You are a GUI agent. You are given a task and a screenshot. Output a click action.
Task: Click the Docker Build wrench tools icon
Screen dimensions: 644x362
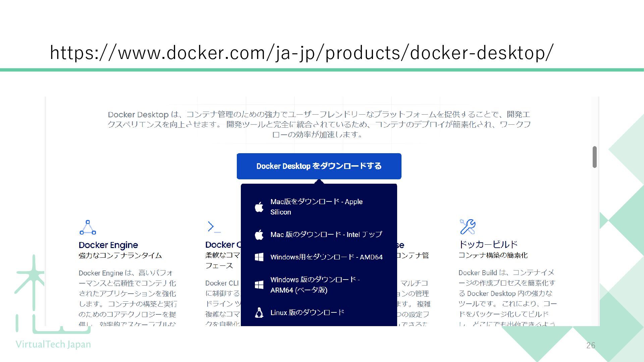[467, 227]
